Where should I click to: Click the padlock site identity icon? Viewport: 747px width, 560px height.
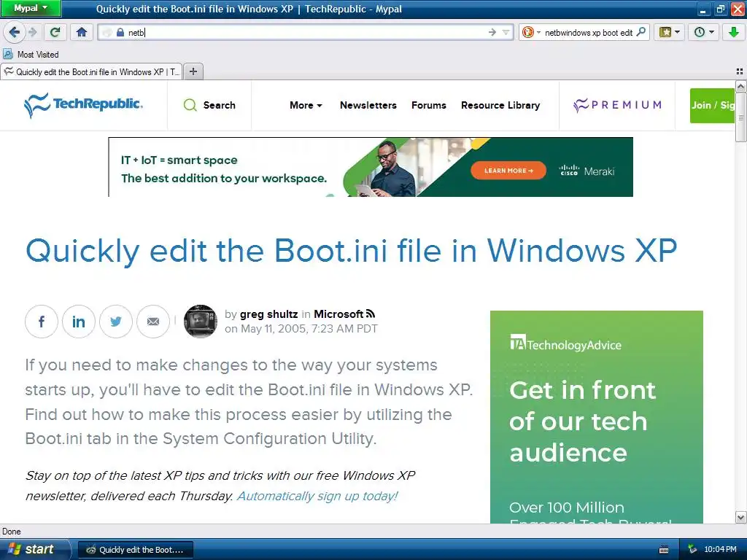pos(120,32)
